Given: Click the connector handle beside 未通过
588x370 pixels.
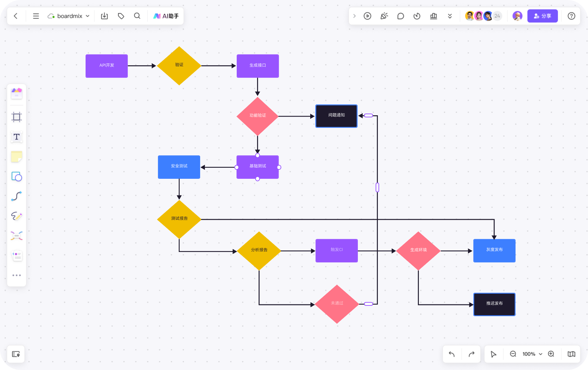Looking at the screenshot, I should (369, 304).
